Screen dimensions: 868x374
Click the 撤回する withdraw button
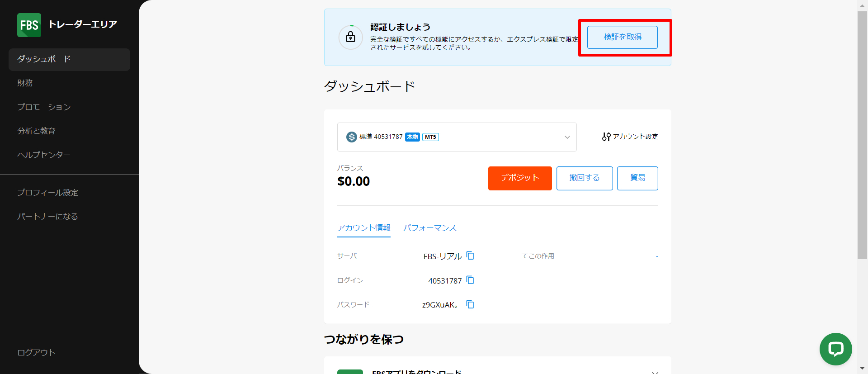[585, 178]
